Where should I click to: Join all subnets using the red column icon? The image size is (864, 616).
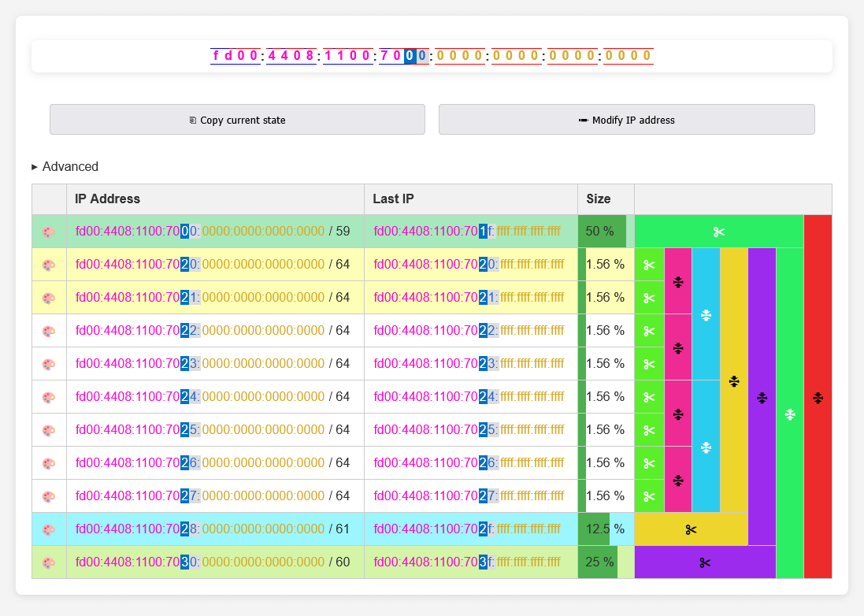[x=818, y=398]
